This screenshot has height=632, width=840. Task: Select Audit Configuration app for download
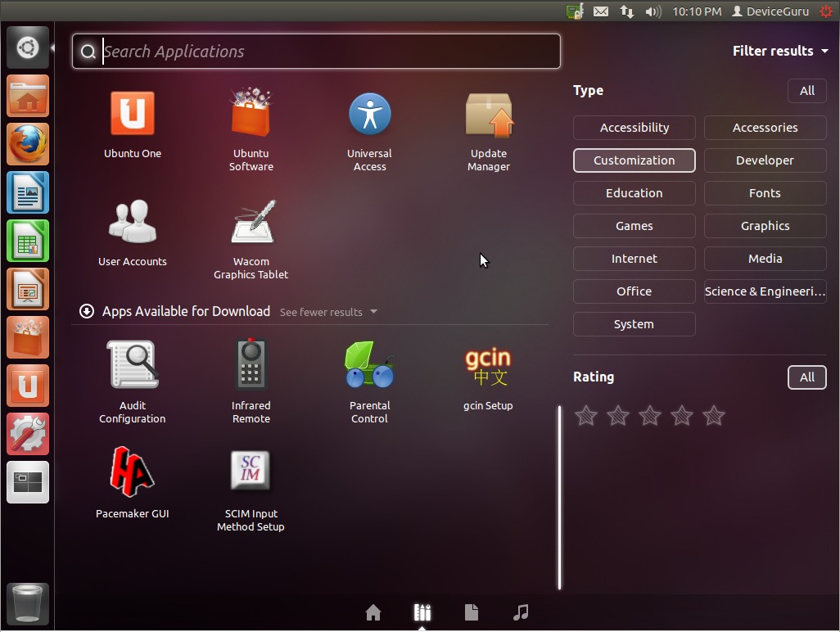(x=133, y=382)
